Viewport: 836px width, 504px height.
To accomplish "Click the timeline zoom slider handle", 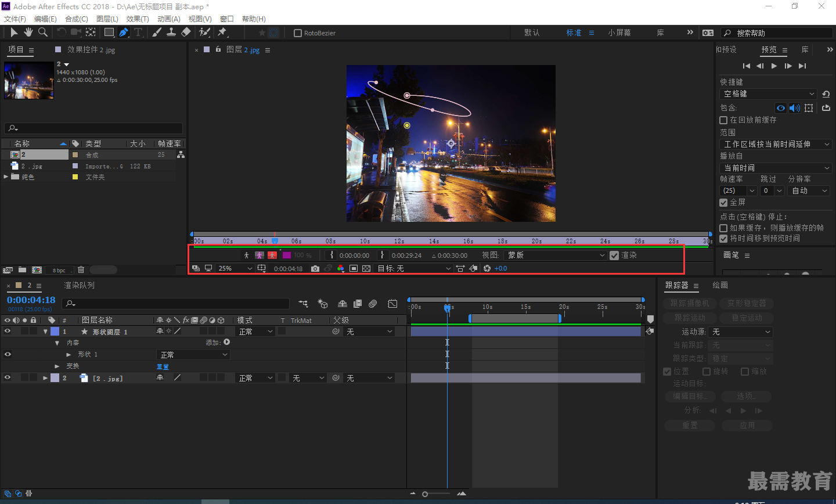I will point(425,494).
